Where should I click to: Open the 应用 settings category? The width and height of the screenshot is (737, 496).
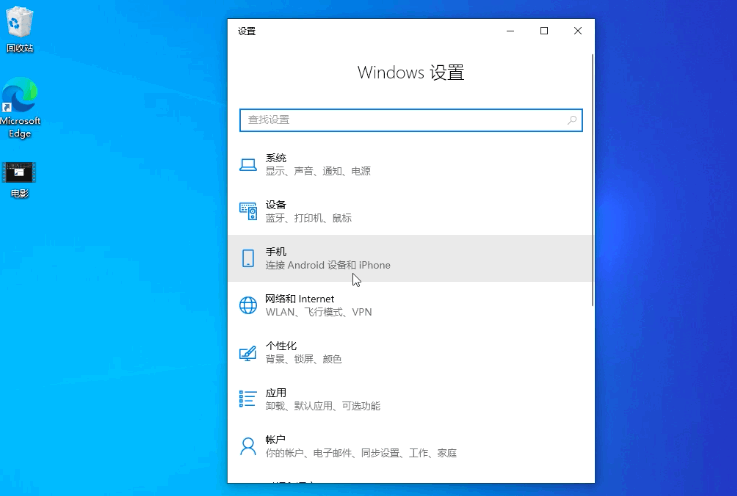(409, 400)
